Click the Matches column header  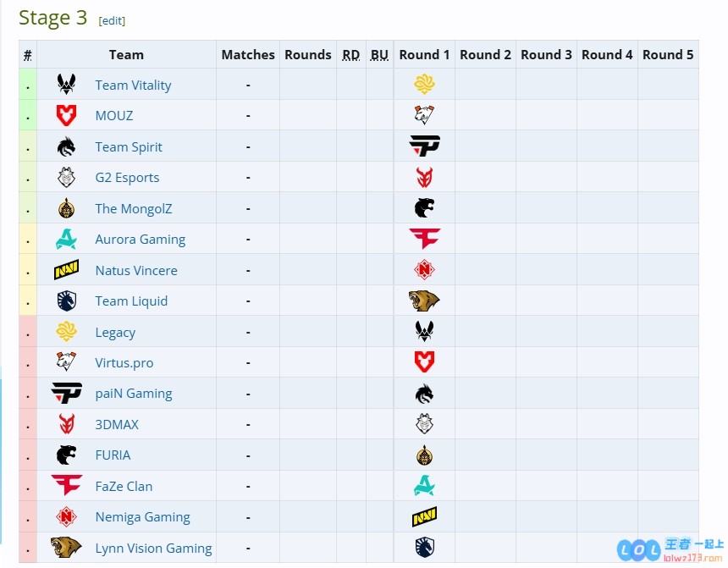248,55
